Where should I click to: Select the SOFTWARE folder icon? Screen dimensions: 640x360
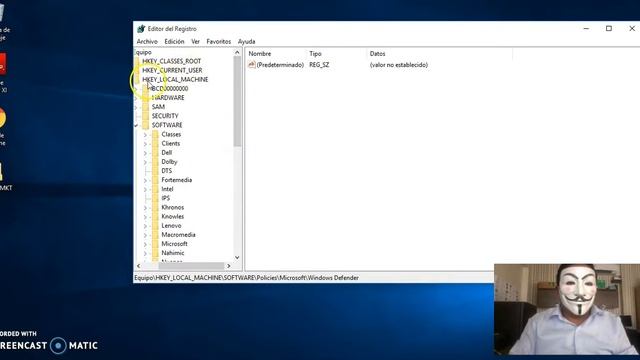pos(146,125)
